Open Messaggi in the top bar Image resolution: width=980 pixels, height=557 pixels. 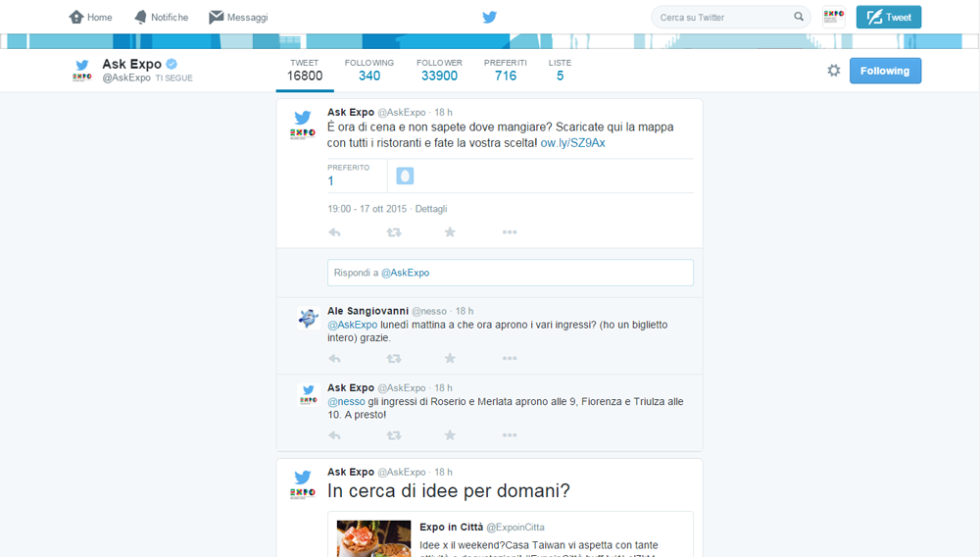tap(238, 17)
